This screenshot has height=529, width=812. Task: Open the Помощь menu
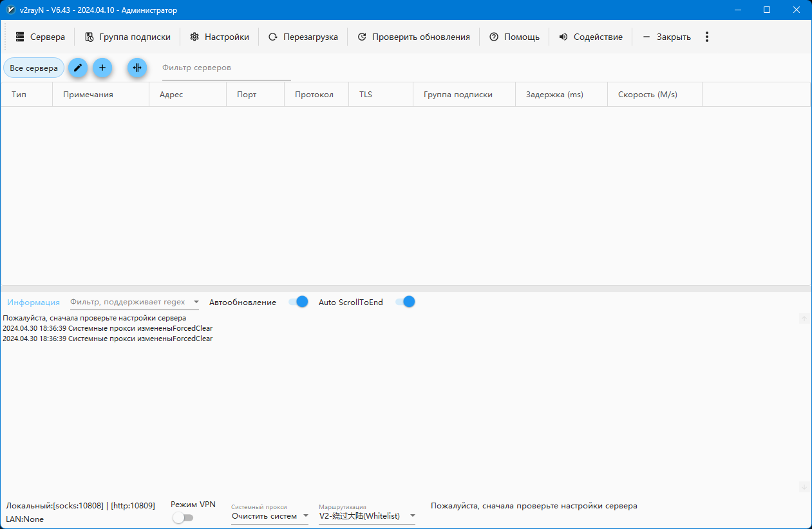point(514,37)
